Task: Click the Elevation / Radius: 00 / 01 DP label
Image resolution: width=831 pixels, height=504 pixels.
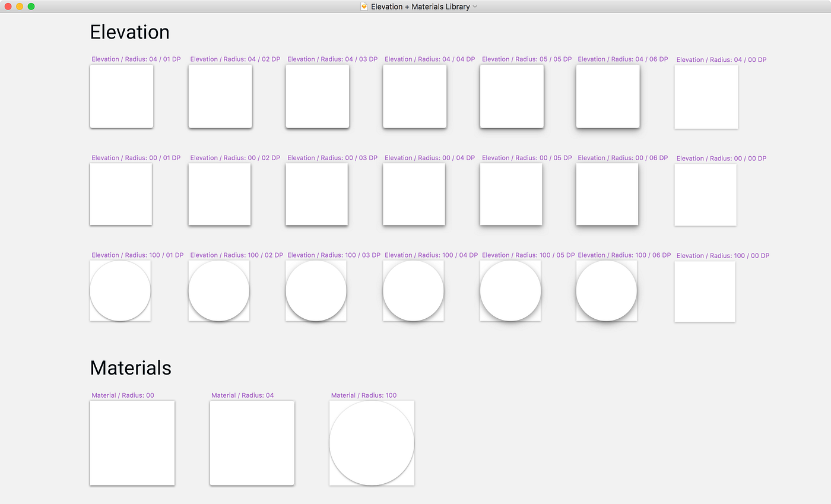Action: [x=137, y=157]
